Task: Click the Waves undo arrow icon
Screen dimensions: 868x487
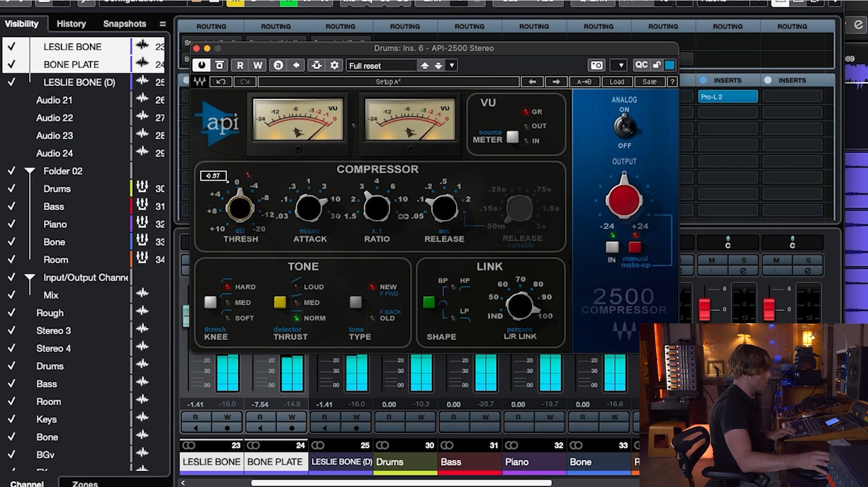Action: 221,82
